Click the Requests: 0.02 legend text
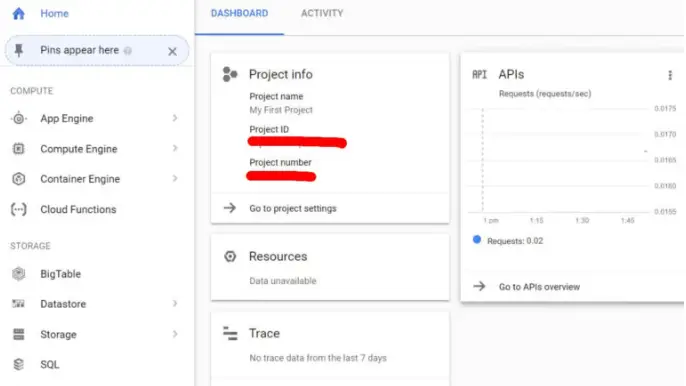Image resolution: width=686 pixels, height=386 pixels. point(515,241)
